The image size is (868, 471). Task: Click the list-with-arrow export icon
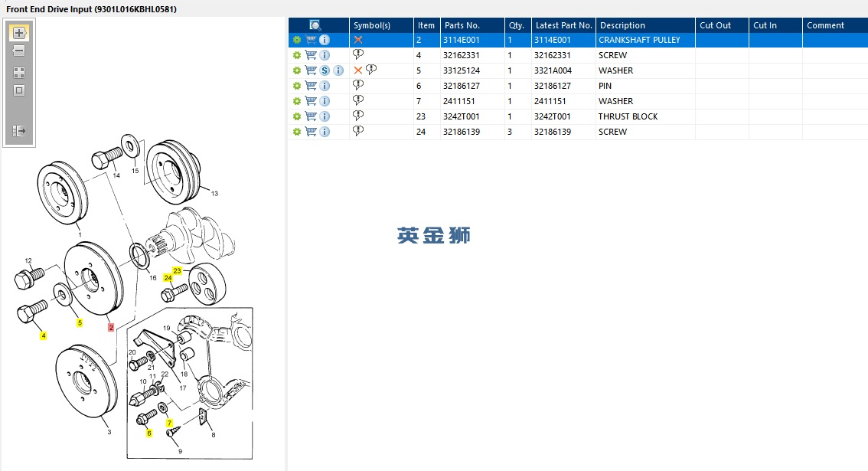click(19, 131)
